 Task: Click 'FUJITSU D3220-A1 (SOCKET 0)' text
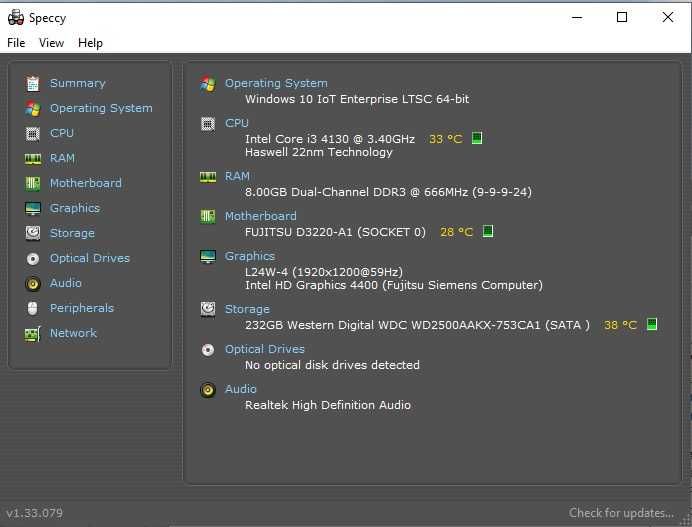click(335, 232)
